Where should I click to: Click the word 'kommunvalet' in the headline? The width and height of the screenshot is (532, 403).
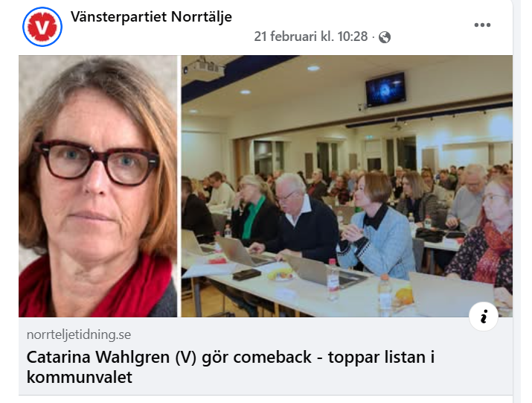click(x=80, y=377)
